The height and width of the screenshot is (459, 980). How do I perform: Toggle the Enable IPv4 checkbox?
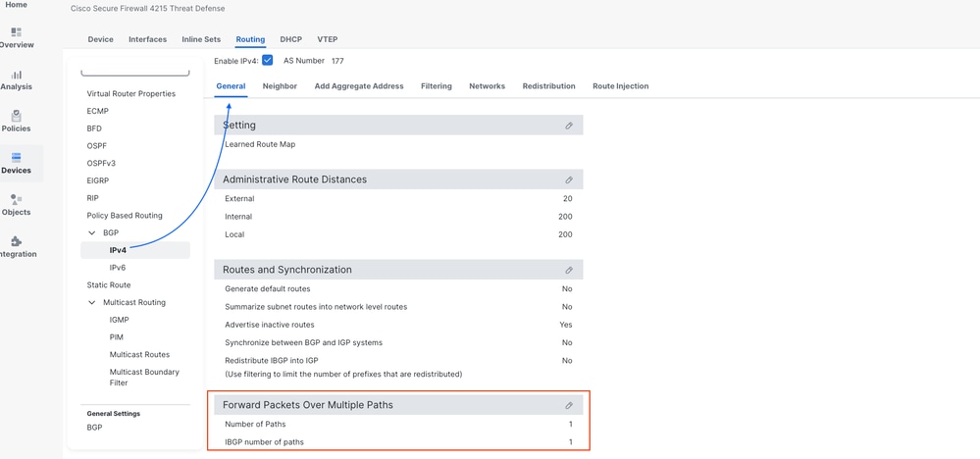(268, 61)
